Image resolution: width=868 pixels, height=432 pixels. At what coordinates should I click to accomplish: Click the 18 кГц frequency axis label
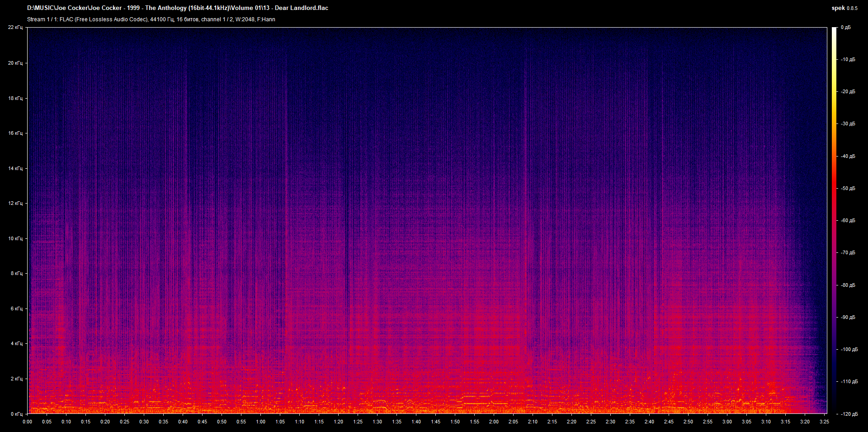pyautogui.click(x=15, y=98)
